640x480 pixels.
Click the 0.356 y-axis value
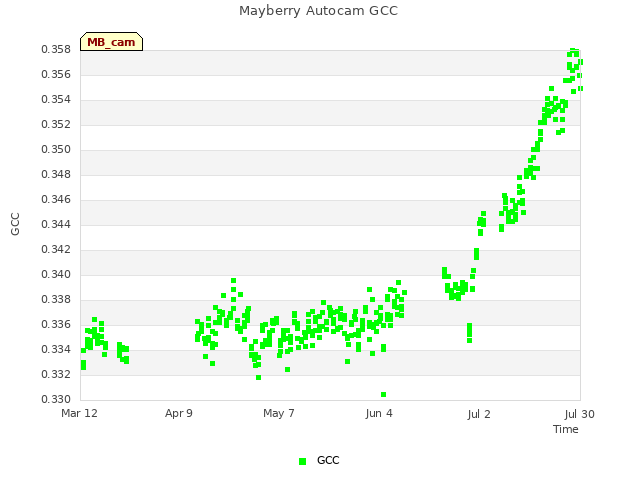56,75
